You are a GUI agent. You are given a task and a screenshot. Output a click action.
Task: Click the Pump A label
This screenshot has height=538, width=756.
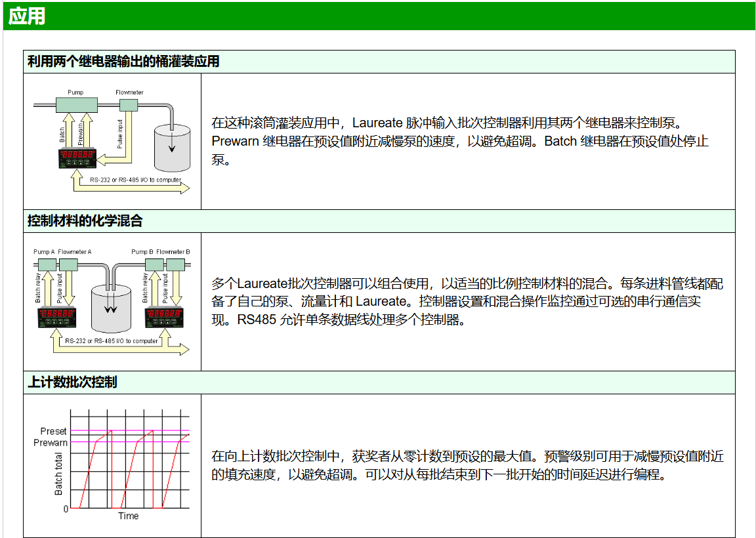[x=44, y=252]
